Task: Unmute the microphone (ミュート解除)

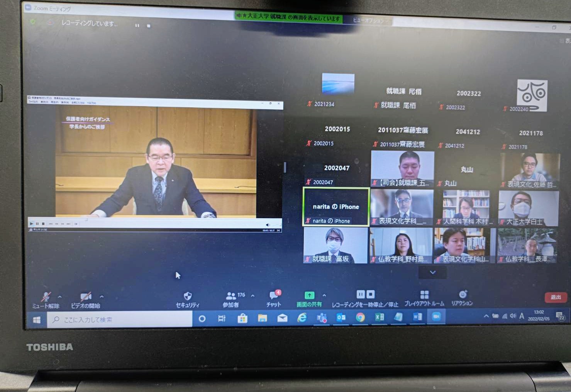Action: [46, 297]
